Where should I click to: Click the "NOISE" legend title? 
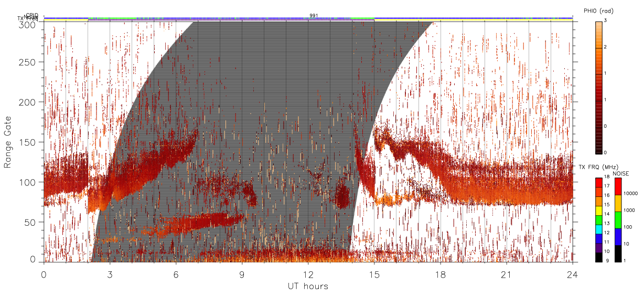pyautogui.click(x=621, y=173)
